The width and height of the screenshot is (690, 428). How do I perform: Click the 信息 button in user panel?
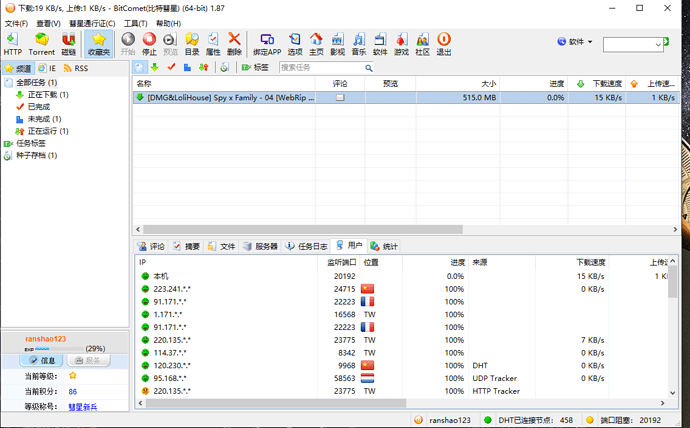tap(42, 360)
